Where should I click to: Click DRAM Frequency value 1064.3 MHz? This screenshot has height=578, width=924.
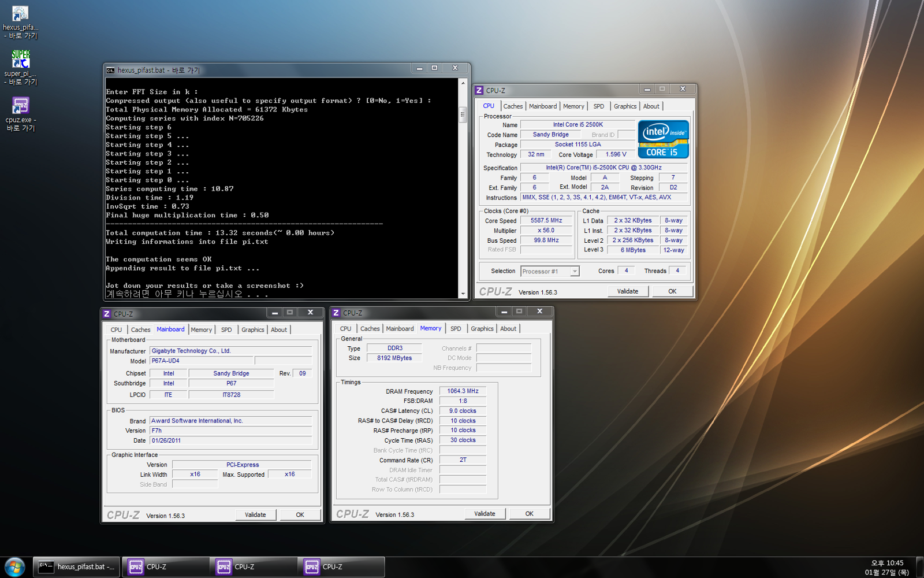pyautogui.click(x=463, y=391)
